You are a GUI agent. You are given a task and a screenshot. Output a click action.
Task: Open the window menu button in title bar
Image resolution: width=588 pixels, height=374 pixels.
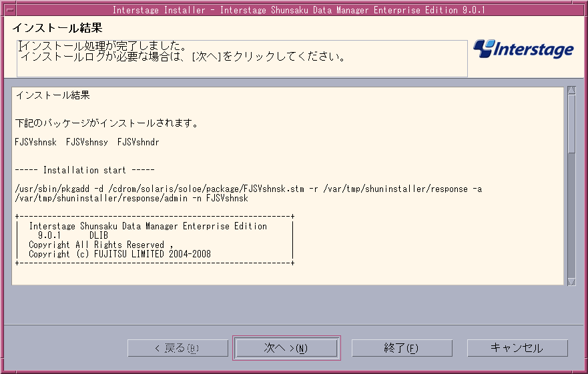click(10, 9)
